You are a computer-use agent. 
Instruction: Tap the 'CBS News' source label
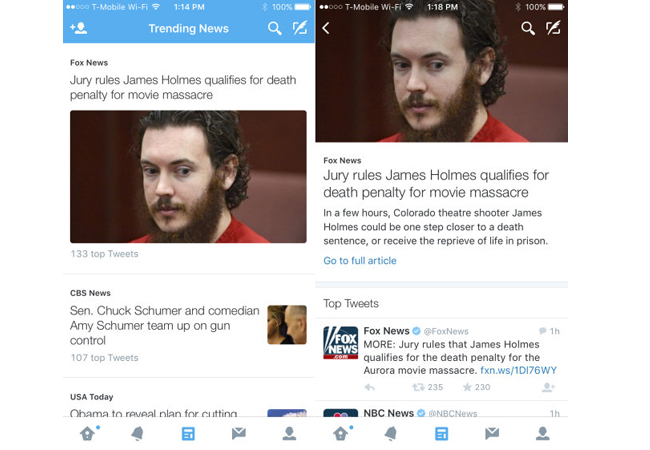click(x=90, y=293)
